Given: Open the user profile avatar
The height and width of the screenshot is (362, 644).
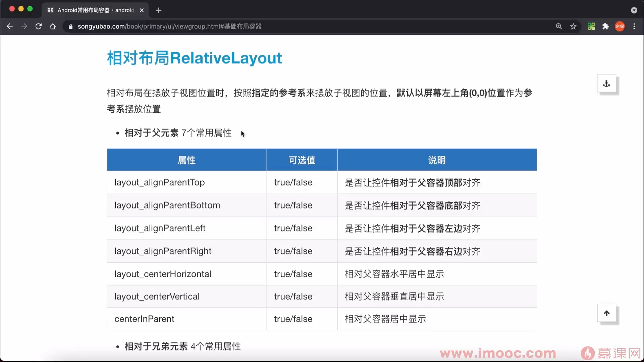Looking at the screenshot, I should [620, 26].
